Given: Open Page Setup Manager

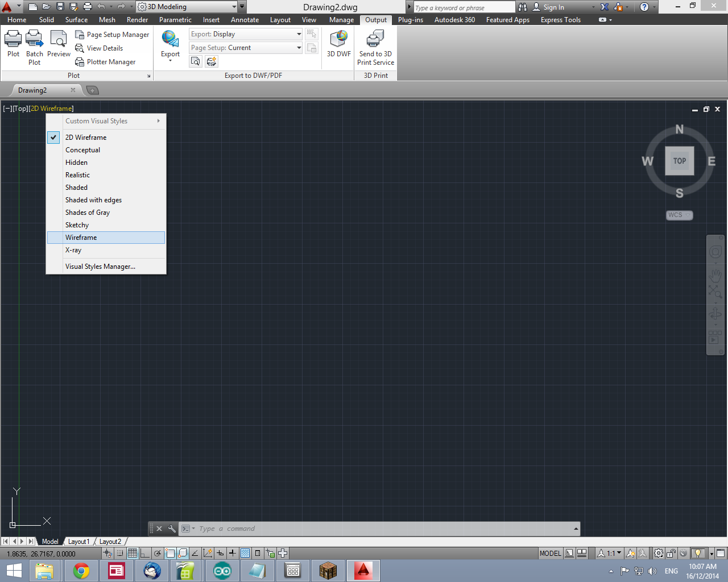Looking at the screenshot, I should click(x=112, y=34).
